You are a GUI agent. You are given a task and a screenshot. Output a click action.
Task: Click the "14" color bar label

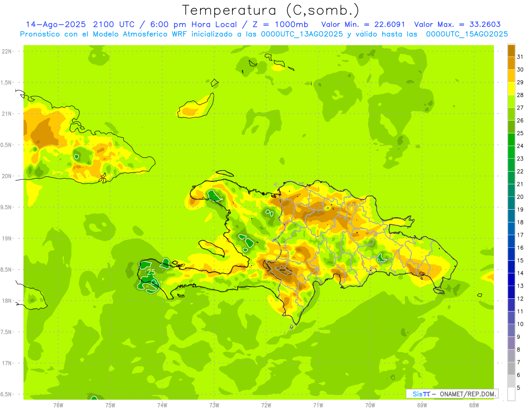pyautogui.click(x=520, y=273)
